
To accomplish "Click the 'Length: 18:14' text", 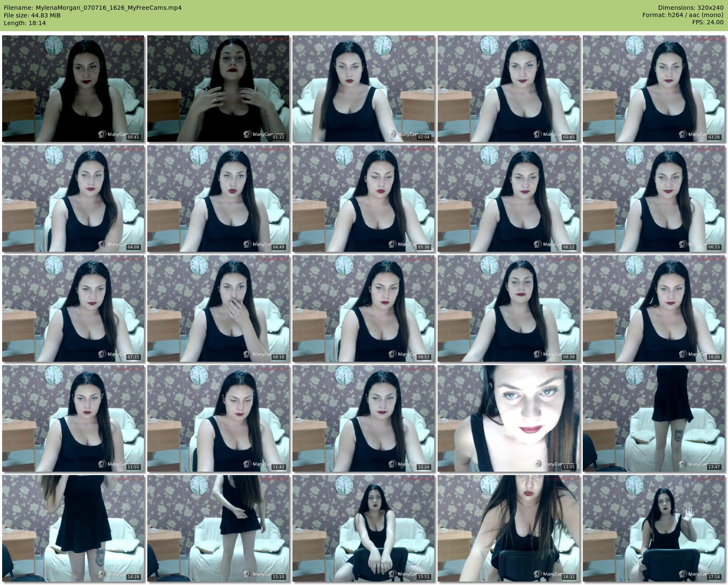I will [25, 23].
